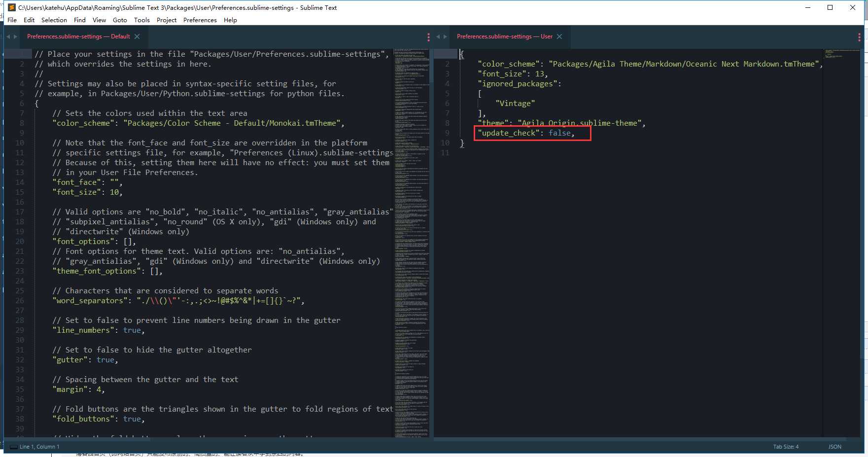Open the Find menu
This screenshot has height=457, width=868.
point(80,20)
